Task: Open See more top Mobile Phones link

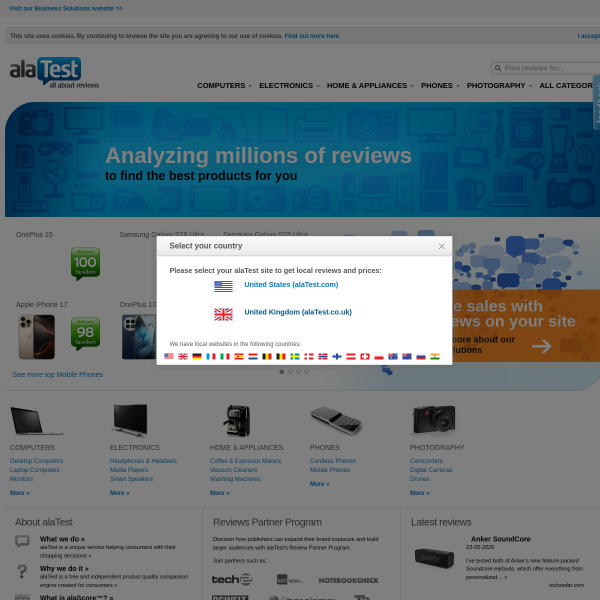Action: pos(58,375)
